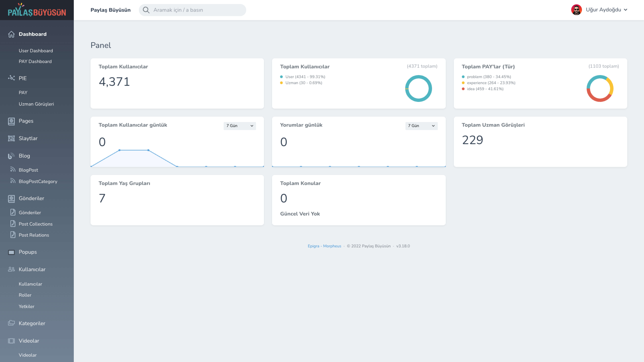Select User Dashboard from sidebar

click(35, 50)
